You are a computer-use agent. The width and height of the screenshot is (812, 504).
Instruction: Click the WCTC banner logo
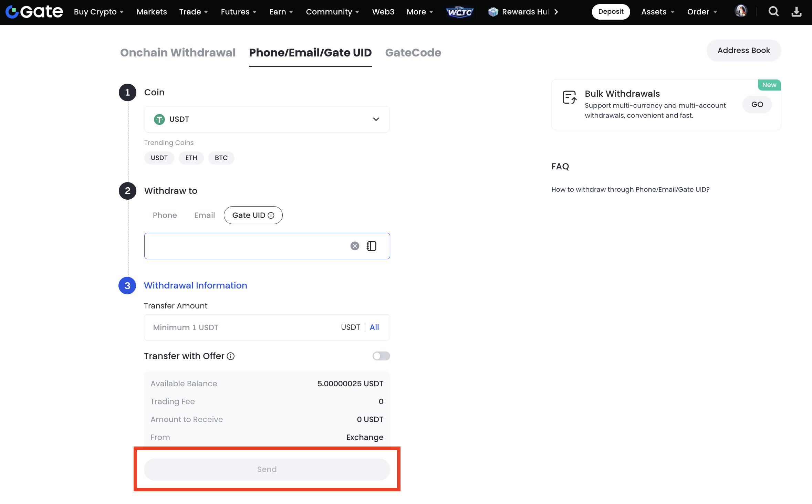460,12
